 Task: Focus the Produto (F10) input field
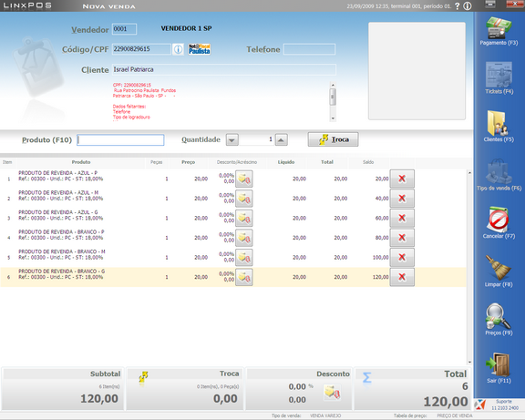pyautogui.click(x=120, y=140)
